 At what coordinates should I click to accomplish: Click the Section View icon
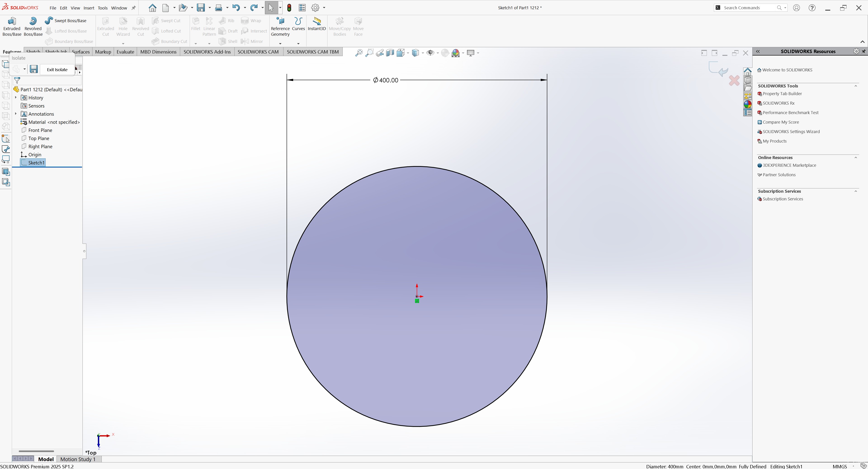390,53
